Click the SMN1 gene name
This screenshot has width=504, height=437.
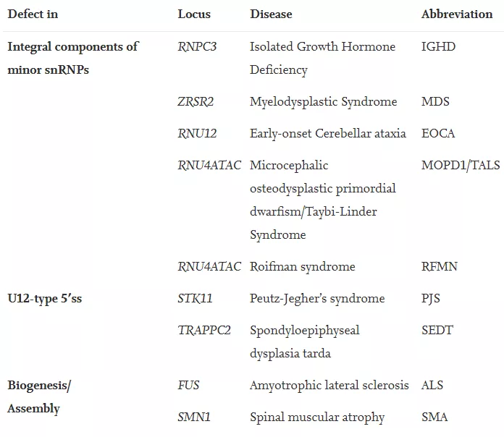tap(194, 417)
